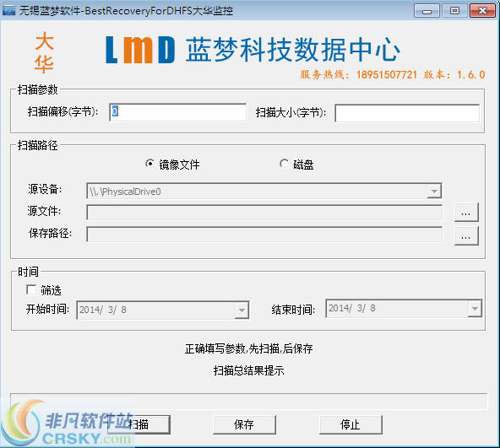The height and width of the screenshot is (448, 500).
Task: Expand the 开始时间 date picker
Action: pyautogui.click(x=242, y=310)
